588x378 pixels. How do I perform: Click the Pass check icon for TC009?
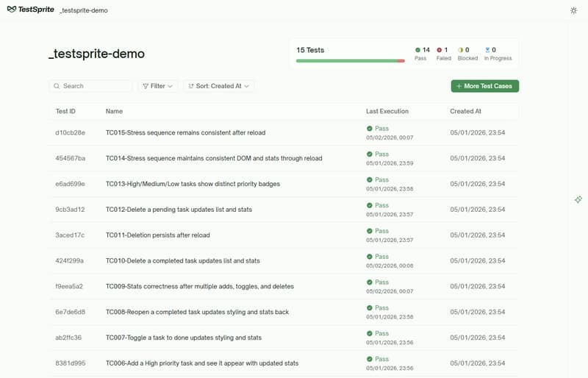370,282
